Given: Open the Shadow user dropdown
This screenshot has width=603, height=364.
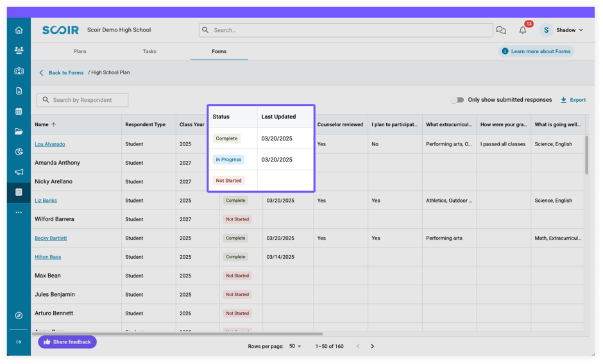Looking at the screenshot, I should click(570, 30).
